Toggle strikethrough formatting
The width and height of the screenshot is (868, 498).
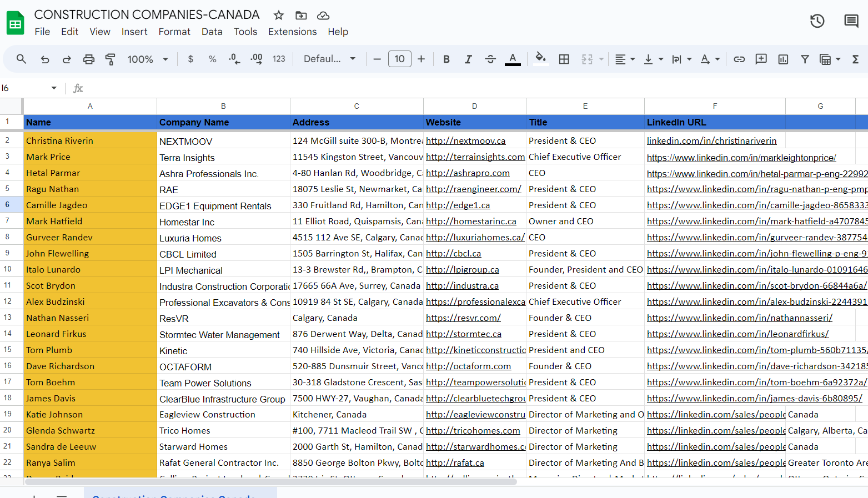(490, 59)
